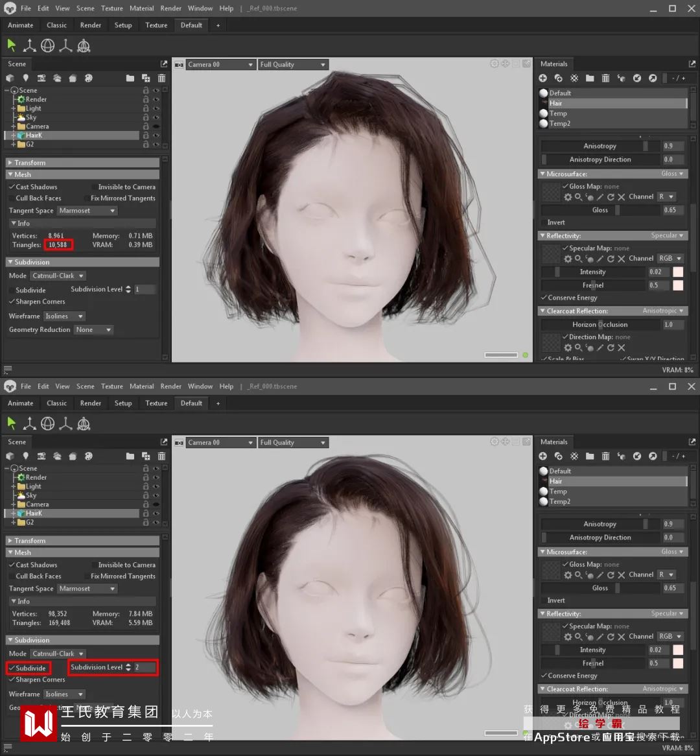Click the add shadow catcher icon in lower Scene panel
700x756 pixels.
[73, 456]
